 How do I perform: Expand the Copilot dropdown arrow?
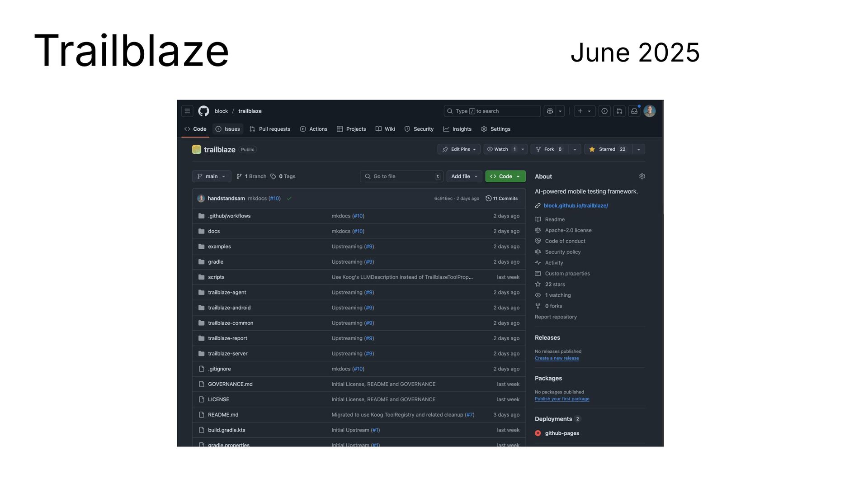(560, 111)
